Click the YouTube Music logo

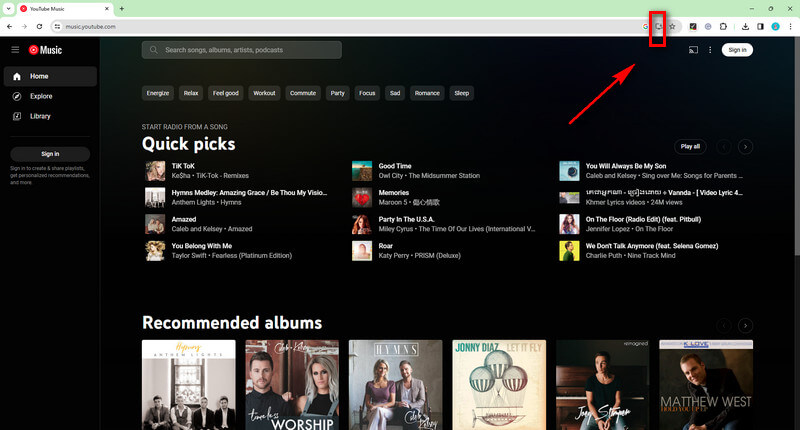tap(45, 49)
